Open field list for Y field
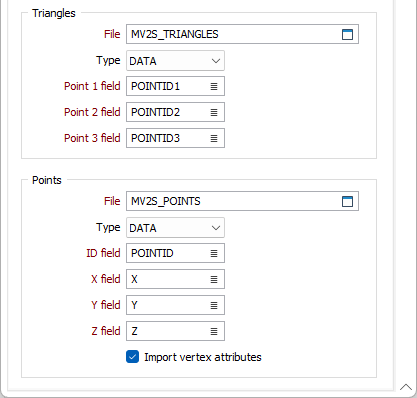 tap(214, 305)
